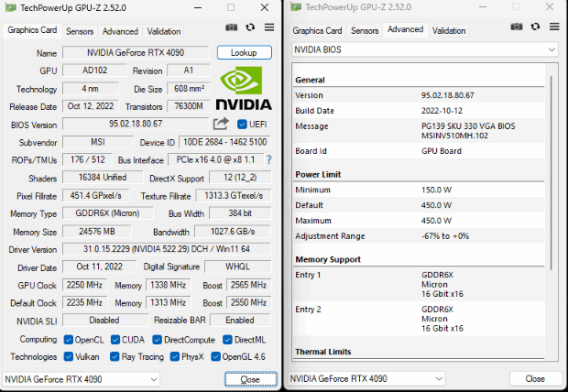The image size is (568, 392).
Task: Toggle the OpenGL 4.6 checkbox
Action: pos(215,356)
